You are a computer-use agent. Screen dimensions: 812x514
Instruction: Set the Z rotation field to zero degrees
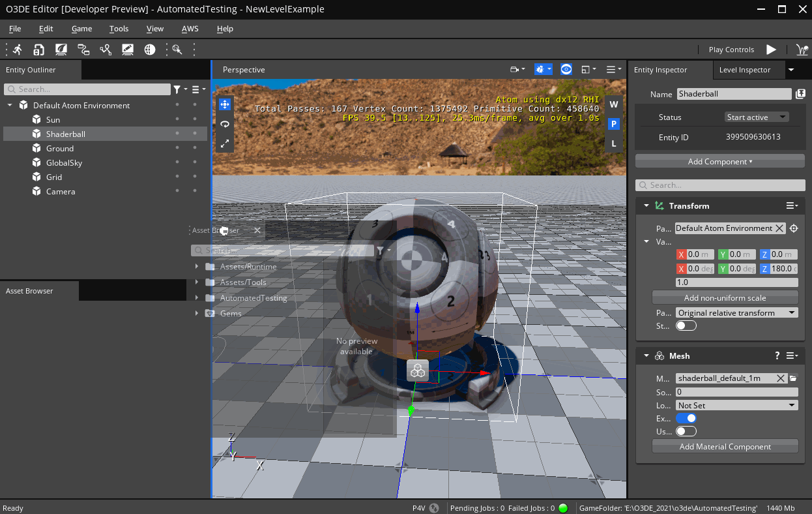pyautogui.click(x=779, y=268)
